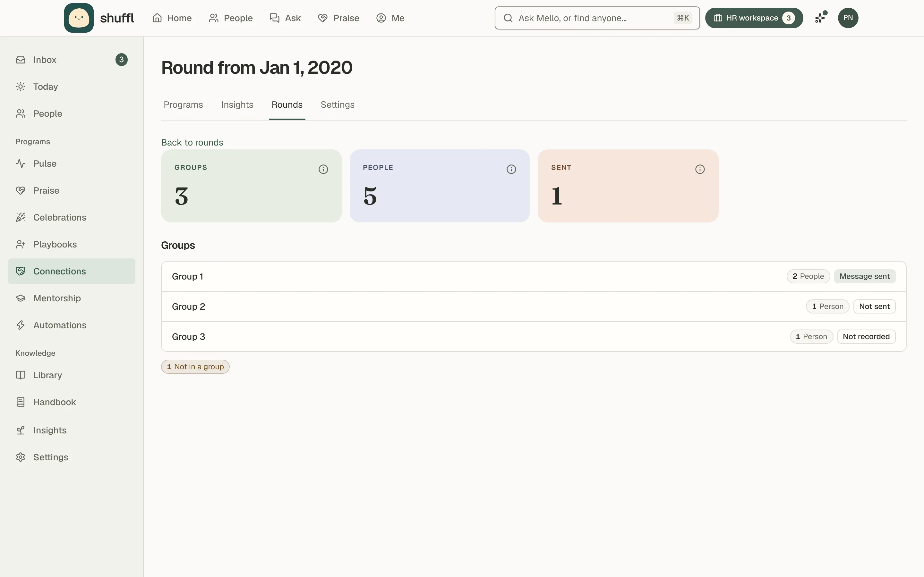Click the shuffl logo icon
Viewport: 924px width, 577px height.
pos(79,18)
